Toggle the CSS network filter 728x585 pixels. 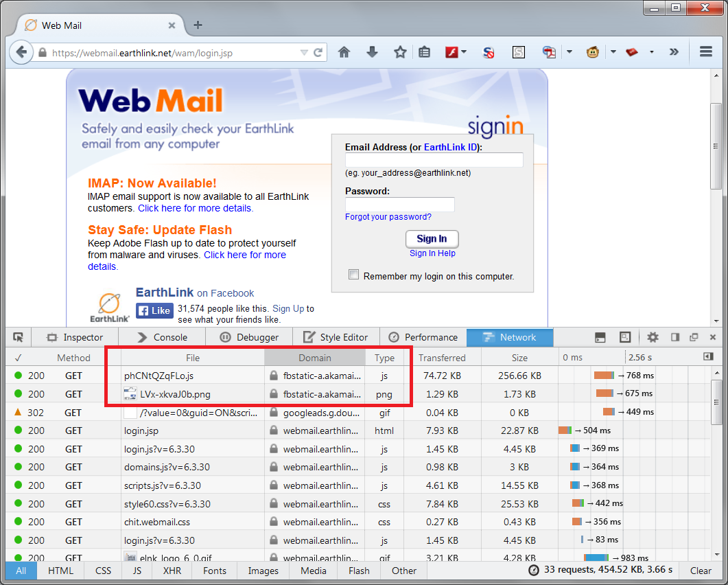[x=103, y=571]
